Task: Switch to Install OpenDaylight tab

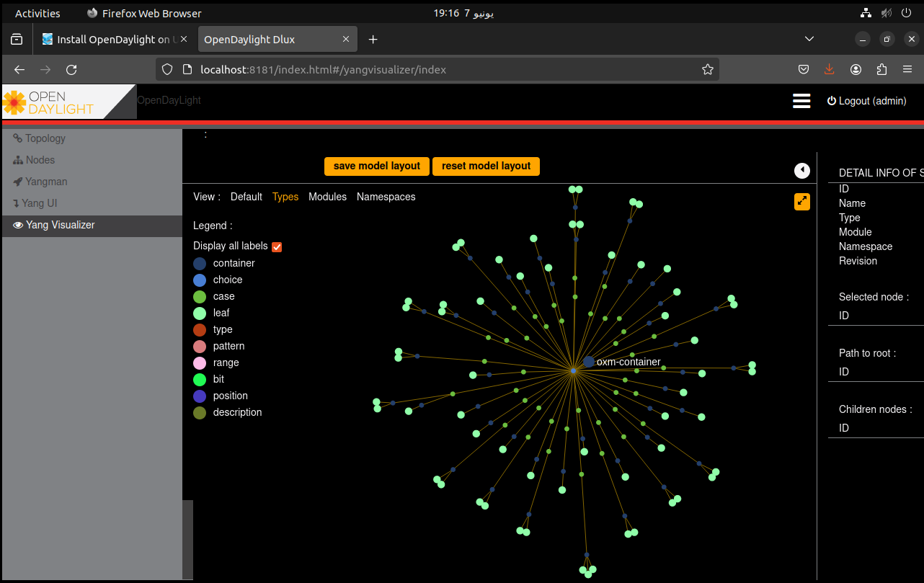Action: (x=114, y=40)
